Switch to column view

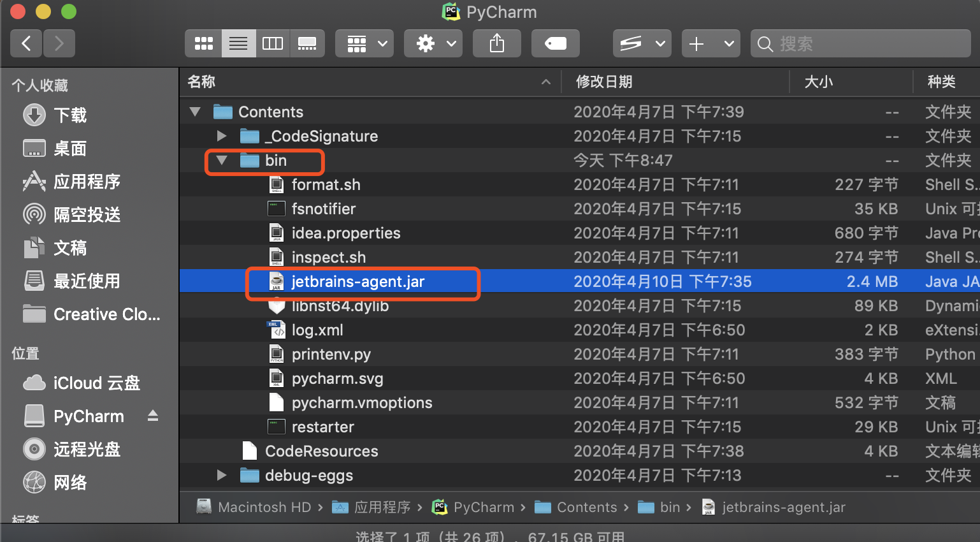(273, 43)
